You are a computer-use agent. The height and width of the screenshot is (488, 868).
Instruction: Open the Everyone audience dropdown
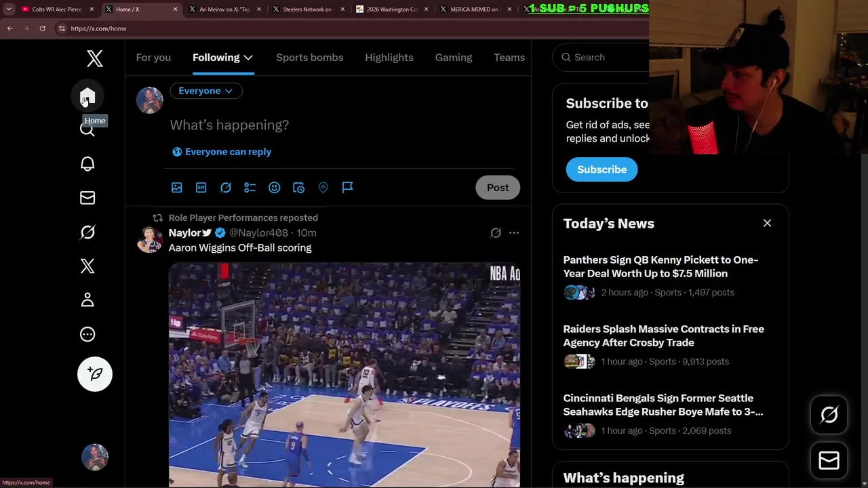pyautogui.click(x=206, y=91)
